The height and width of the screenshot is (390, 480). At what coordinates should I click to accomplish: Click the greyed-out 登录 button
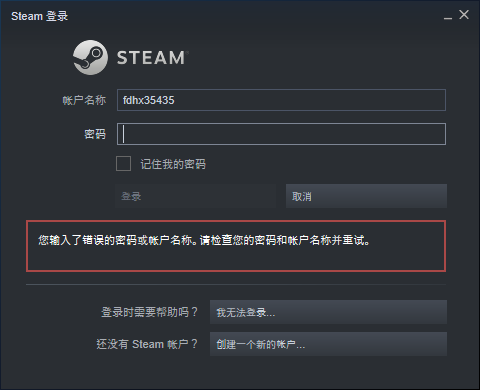tap(196, 196)
